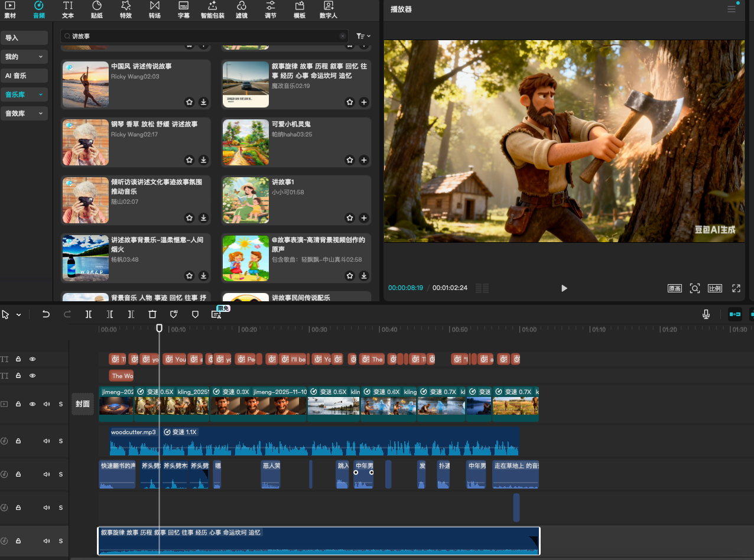Mute the woodcutter.mp3 audio track

pyautogui.click(x=46, y=441)
